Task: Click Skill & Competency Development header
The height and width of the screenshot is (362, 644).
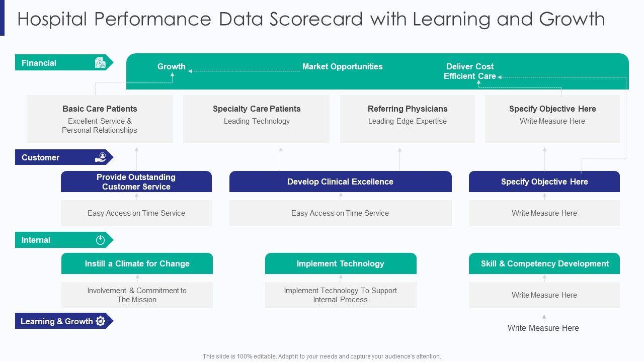Action: pos(544,263)
